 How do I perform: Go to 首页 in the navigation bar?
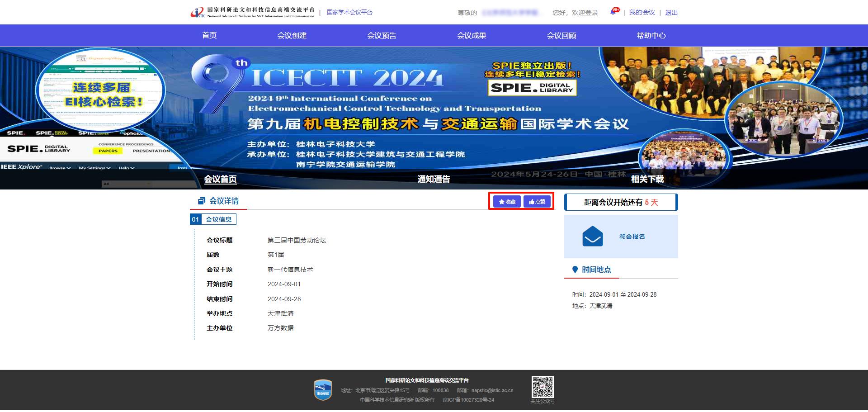(x=209, y=36)
